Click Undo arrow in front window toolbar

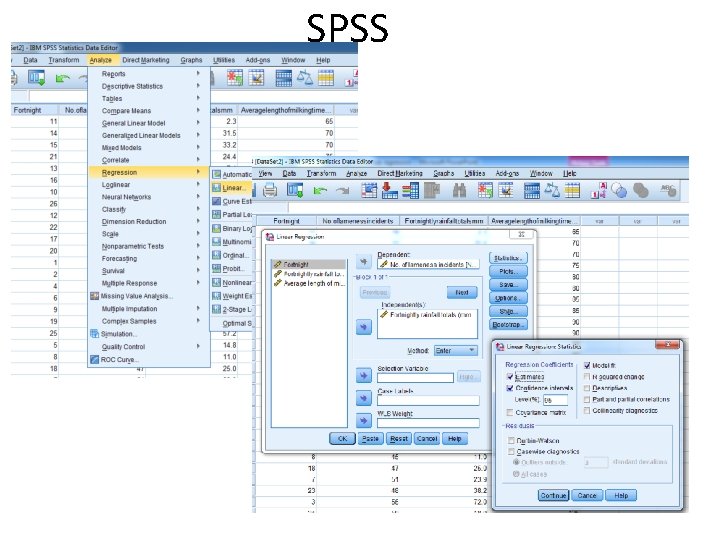coord(320,190)
